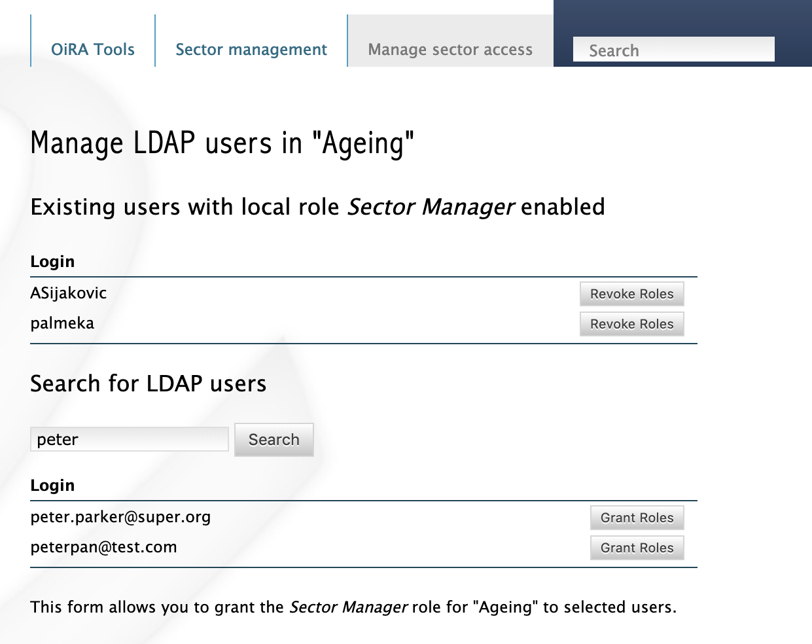The width and height of the screenshot is (812, 644).
Task: Click the palmeka login entry
Action: (x=62, y=323)
